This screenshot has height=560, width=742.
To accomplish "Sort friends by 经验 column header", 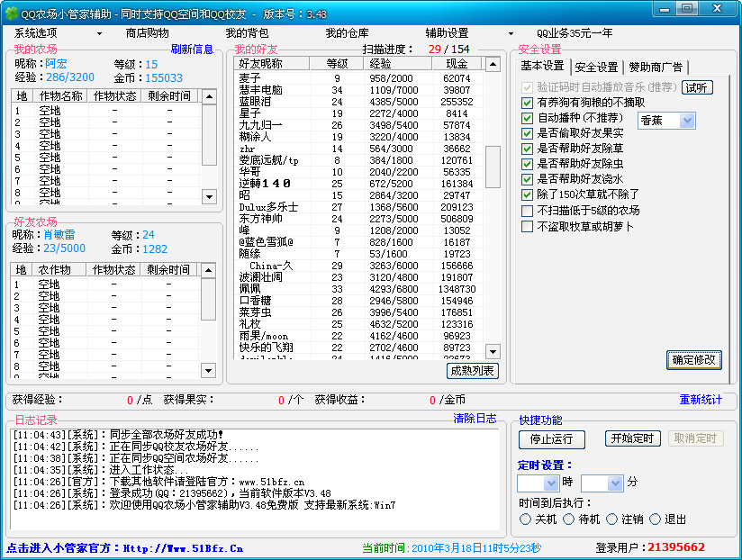I will click(x=397, y=64).
